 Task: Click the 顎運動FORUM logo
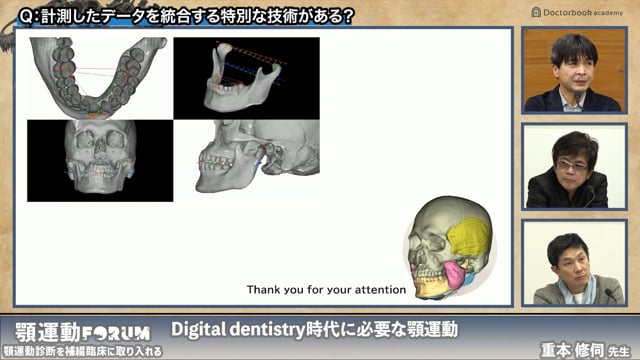(82, 333)
